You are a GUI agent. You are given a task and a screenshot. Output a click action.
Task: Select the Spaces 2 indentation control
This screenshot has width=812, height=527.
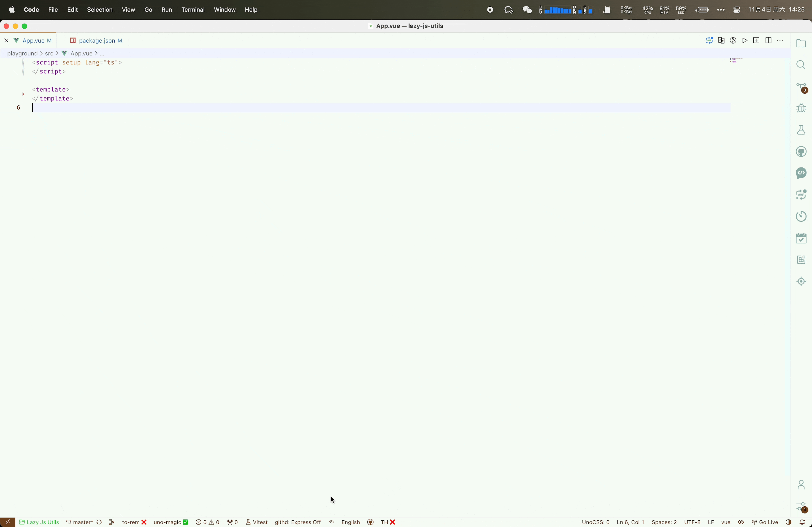[663, 522]
